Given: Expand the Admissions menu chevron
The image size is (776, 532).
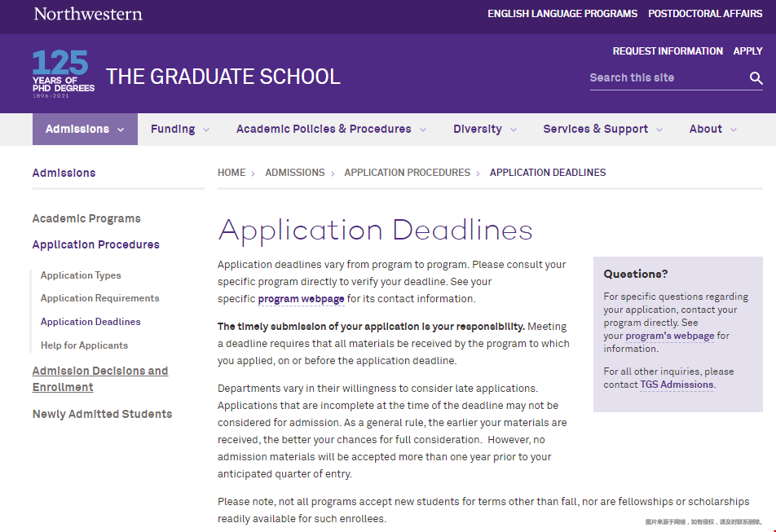Looking at the screenshot, I should 121,130.
